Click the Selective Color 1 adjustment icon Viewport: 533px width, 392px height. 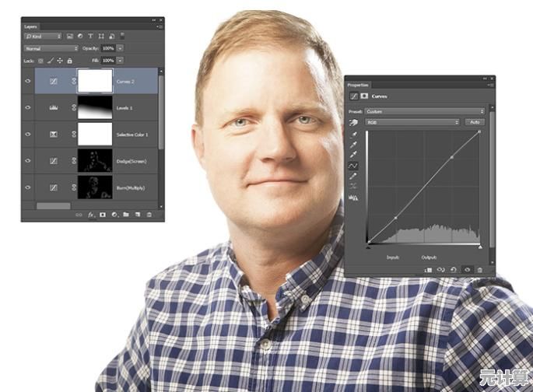pos(54,135)
